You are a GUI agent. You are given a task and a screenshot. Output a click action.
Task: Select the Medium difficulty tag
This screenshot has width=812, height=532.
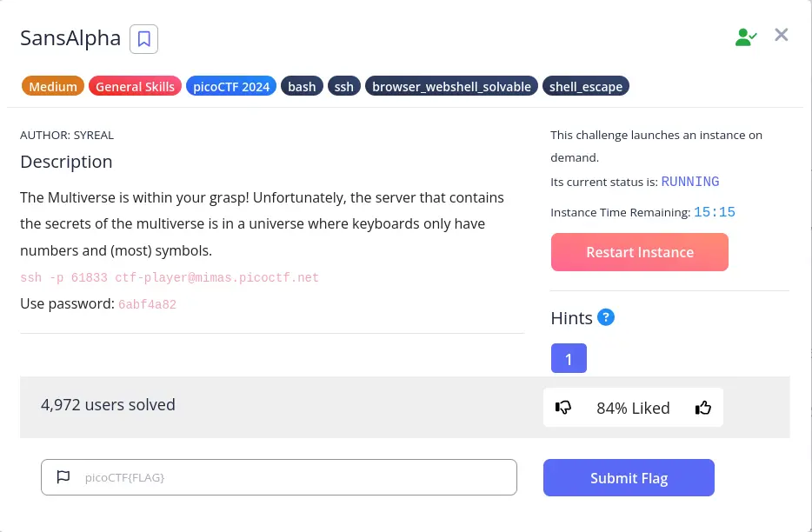(x=52, y=86)
